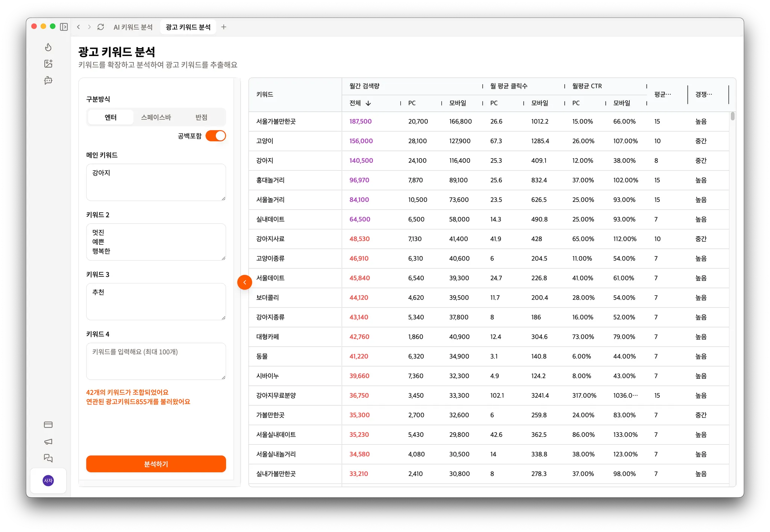
Task: Collapse the left panel with orange chevron
Action: [244, 282]
